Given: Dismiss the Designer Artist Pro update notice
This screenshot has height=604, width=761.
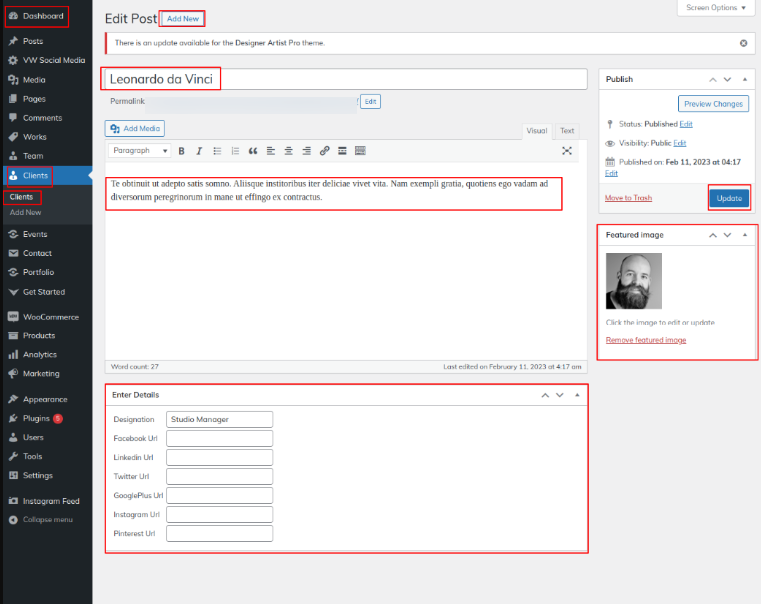Looking at the screenshot, I should pyautogui.click(x=743, y=44).
